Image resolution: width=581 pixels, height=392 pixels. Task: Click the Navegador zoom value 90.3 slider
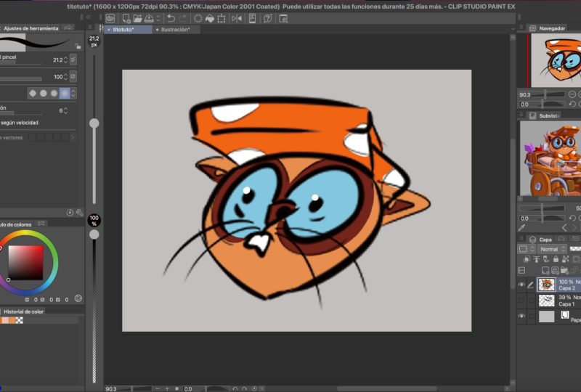541,94
